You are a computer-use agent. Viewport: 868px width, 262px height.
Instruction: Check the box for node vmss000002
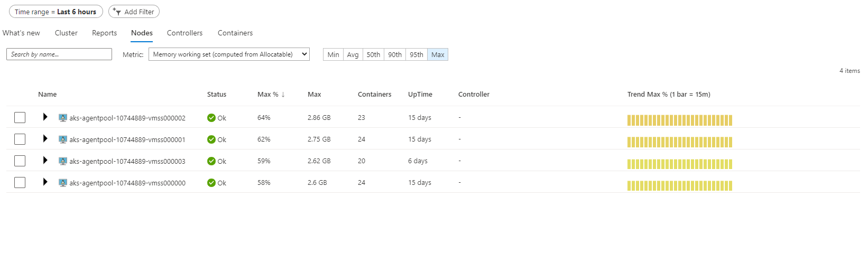click(20, 117)
